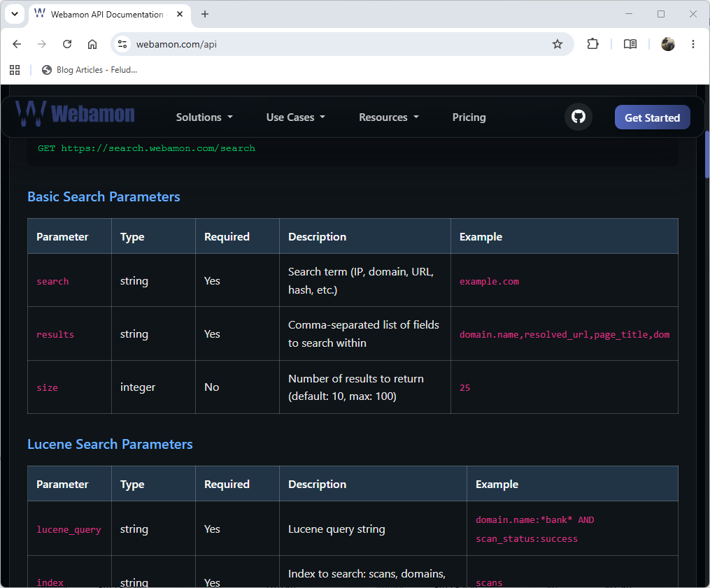Open the reading mode book icon
This screenshot has height=588, width=710.
coord(630,44)
